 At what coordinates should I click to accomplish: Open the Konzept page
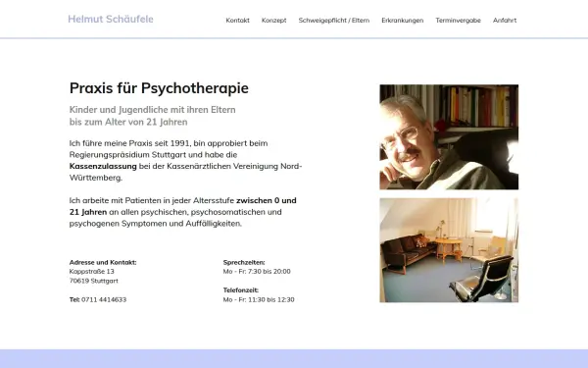click(274, 21)
